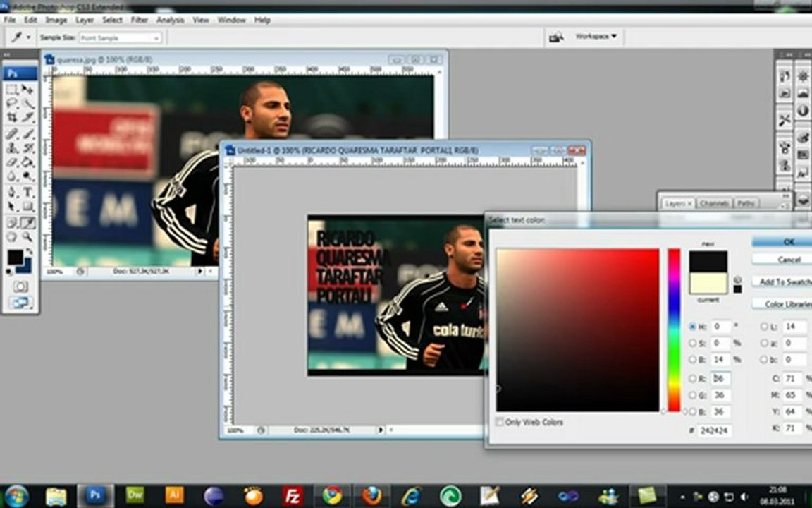Select the Slice tool
Image resolution: width=812 pixels, height=508 pixels.
[x=27, y=119]
